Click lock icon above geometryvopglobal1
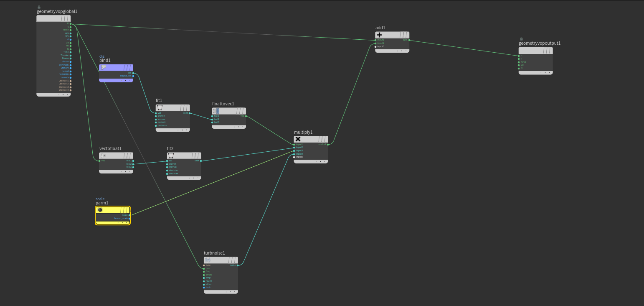 (39, 7)
